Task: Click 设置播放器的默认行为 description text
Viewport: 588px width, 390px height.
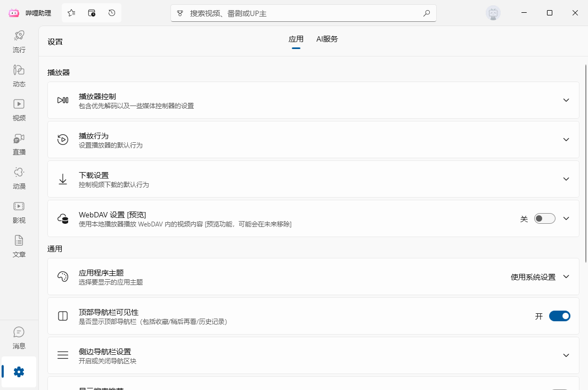Action: pos(111,145)
